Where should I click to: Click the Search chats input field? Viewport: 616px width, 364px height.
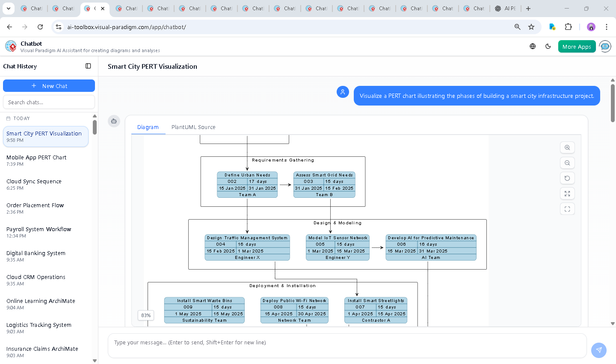coord(49,102)
